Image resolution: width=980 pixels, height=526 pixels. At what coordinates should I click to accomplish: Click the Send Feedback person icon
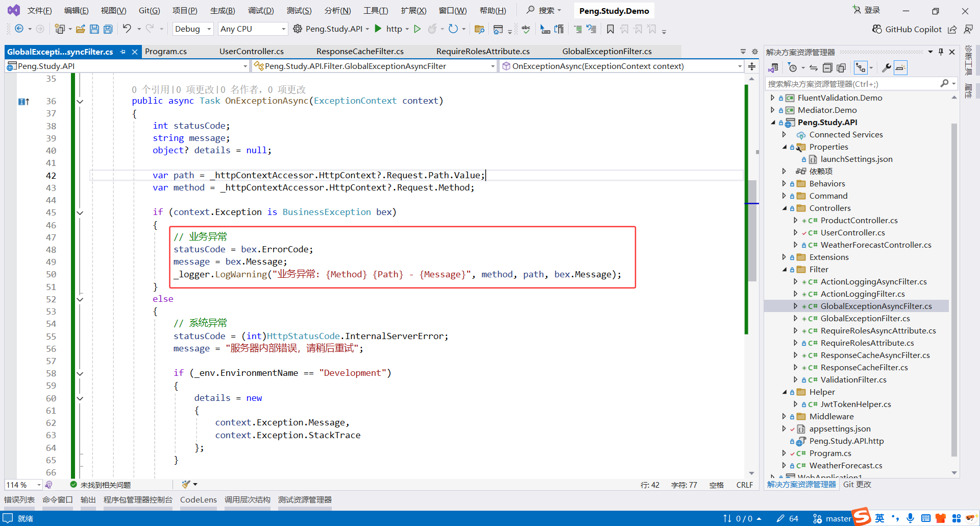pyautogui.click(x=968, y=29)
